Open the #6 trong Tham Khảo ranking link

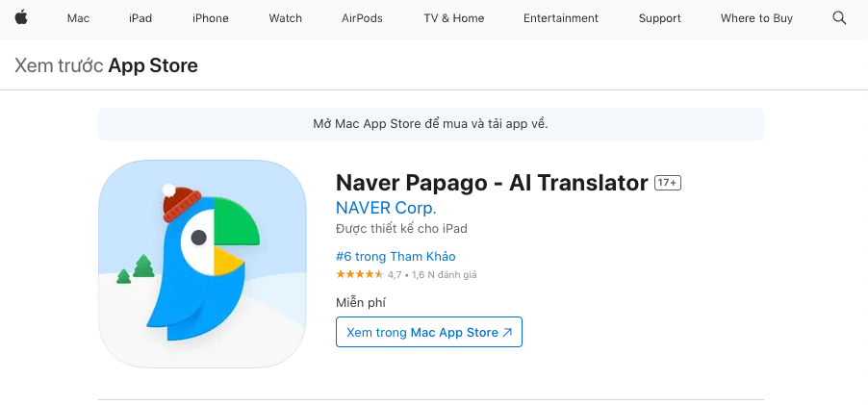(x=396, y=257)
